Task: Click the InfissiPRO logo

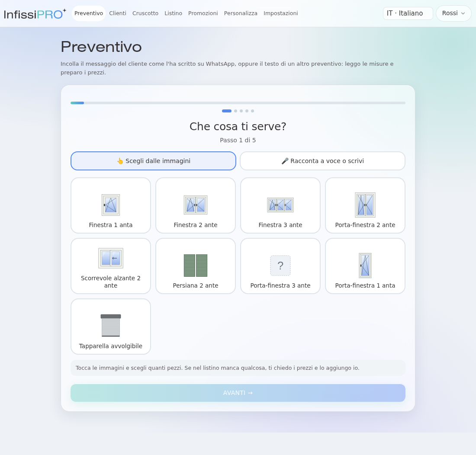Action: pos(35,14)
